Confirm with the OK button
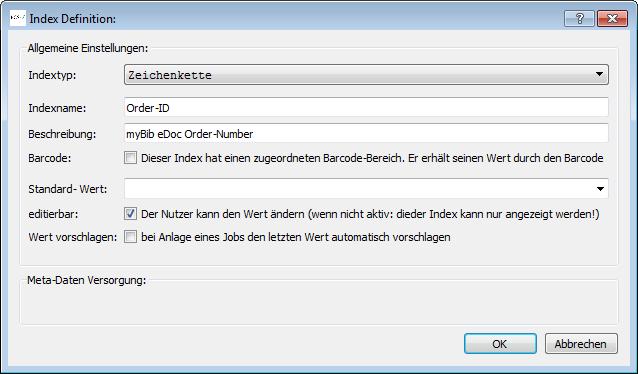Screen dimensions: 638x374 click(500, 344)
